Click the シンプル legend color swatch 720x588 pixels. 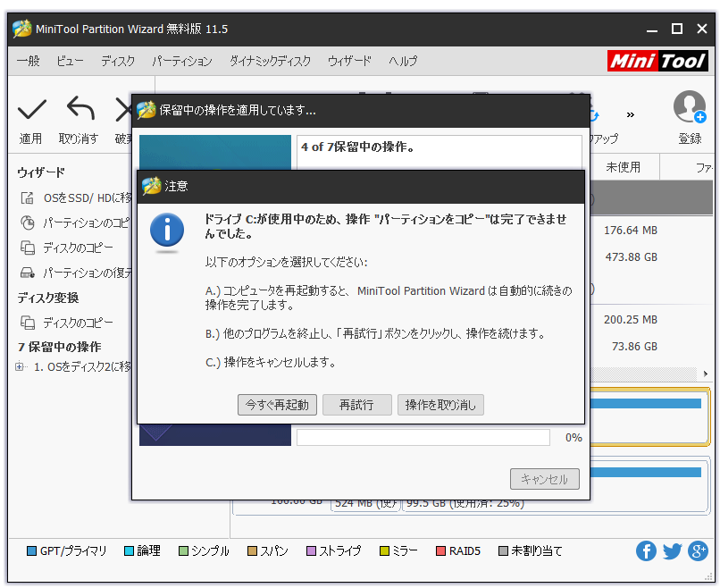click(x=183, y=550)
